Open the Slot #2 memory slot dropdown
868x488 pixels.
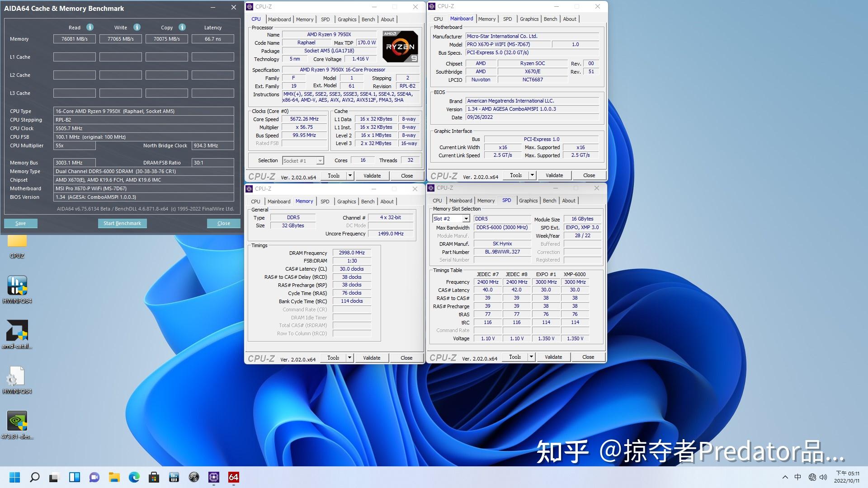(466, 218)
